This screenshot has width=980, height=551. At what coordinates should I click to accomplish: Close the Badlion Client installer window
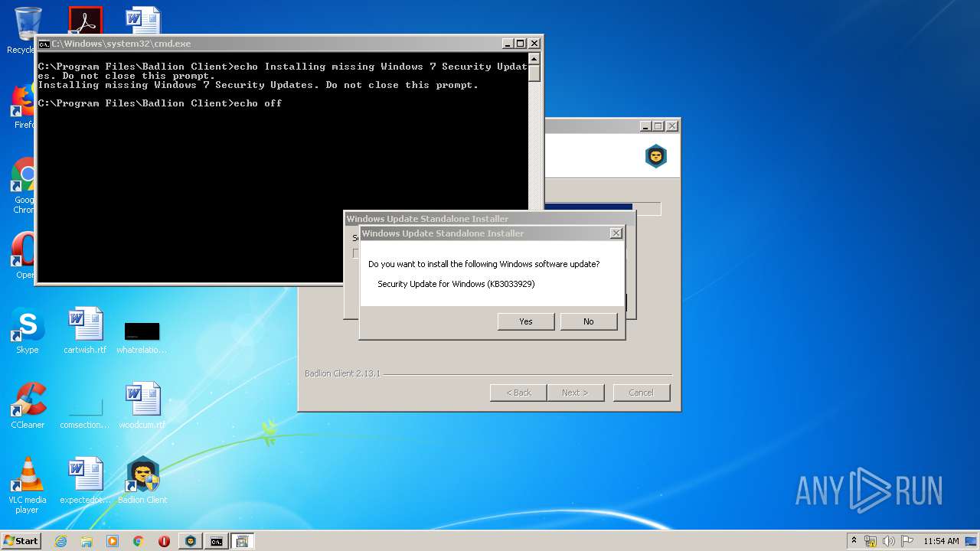[x=672, y=126]
